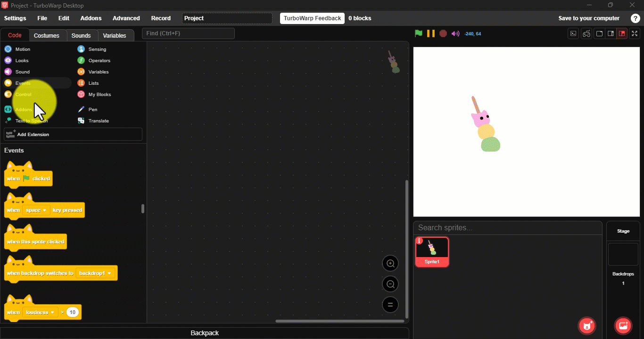This screenshot has width=644, height=339.
Task: Open the Advanced menu
Action: coord(126,18)
